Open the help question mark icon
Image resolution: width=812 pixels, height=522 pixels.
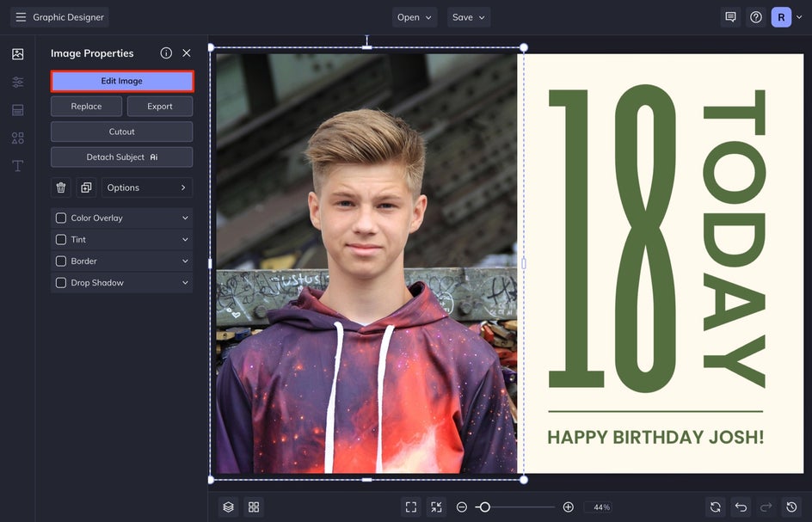click(x=756, y=17)
